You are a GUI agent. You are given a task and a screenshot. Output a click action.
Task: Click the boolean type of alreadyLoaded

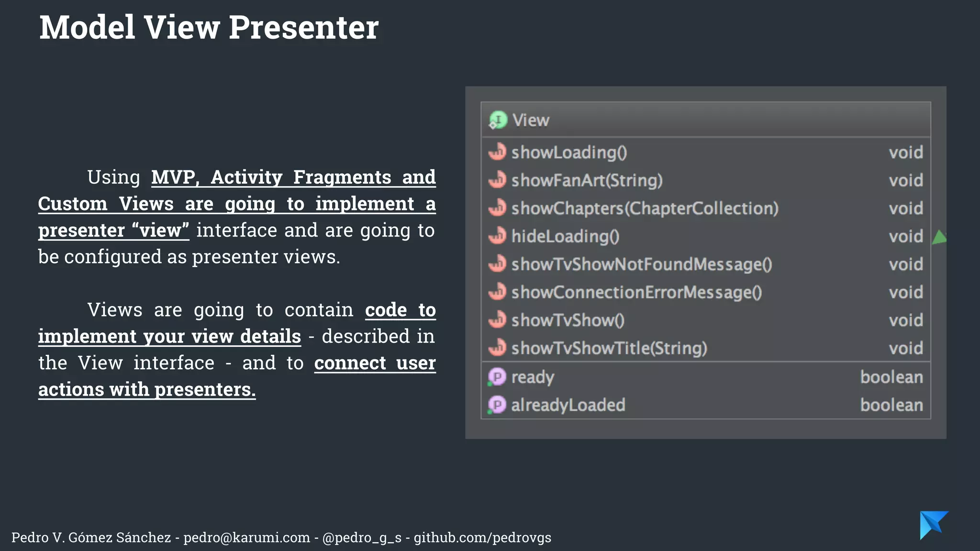click(891, 405)
